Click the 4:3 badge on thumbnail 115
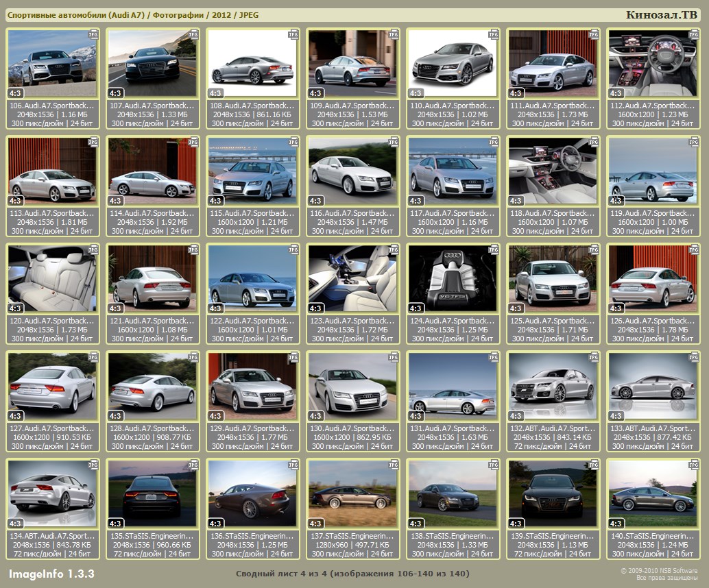 point(215,200)
